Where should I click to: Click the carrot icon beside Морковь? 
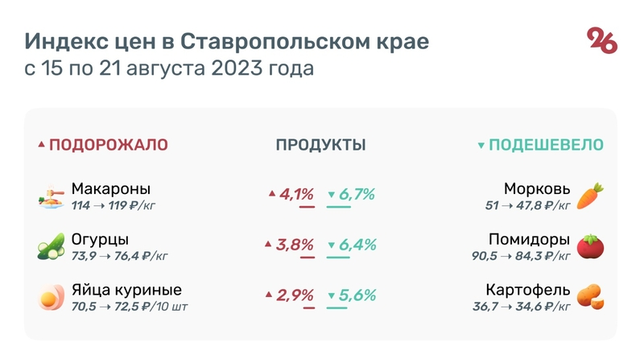tap(590, 196)
